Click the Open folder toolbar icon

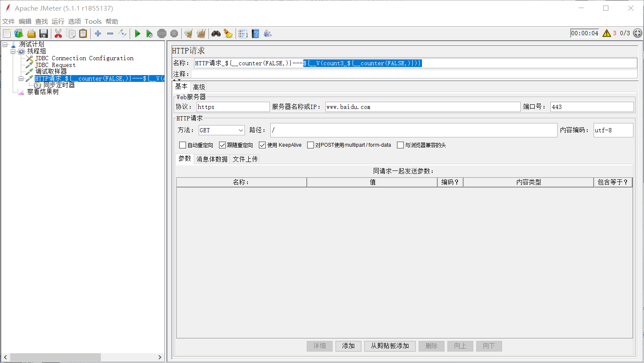[31, 34]
